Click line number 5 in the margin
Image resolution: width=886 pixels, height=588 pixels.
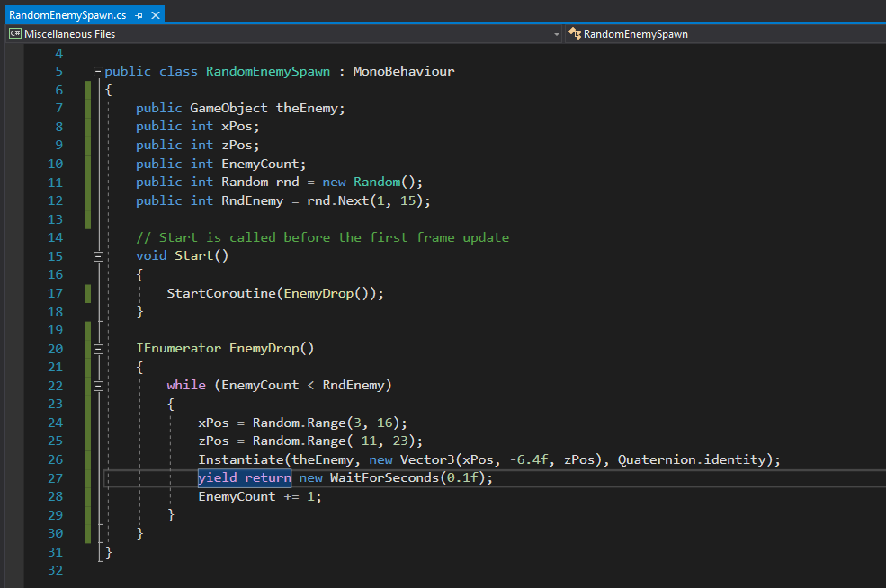pos(59,72)
